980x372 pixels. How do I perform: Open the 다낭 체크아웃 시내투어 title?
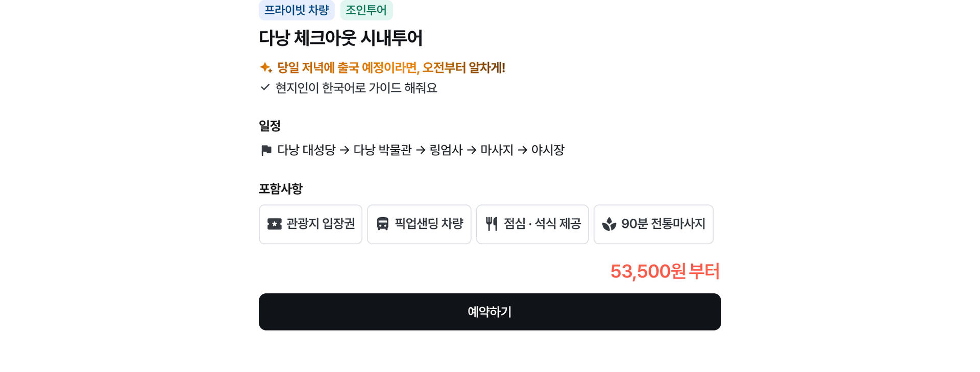[341, 38]
